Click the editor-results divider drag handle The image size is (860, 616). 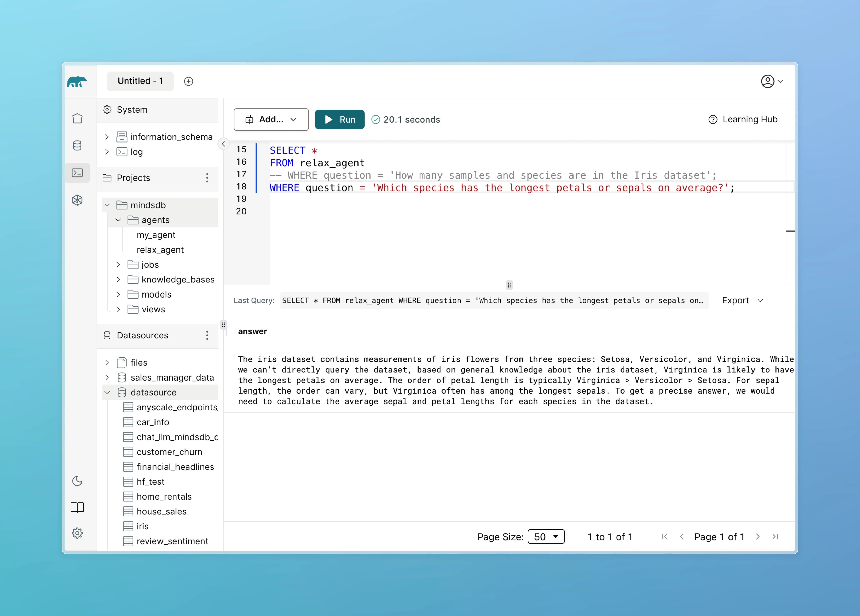(x=509, y=285)
